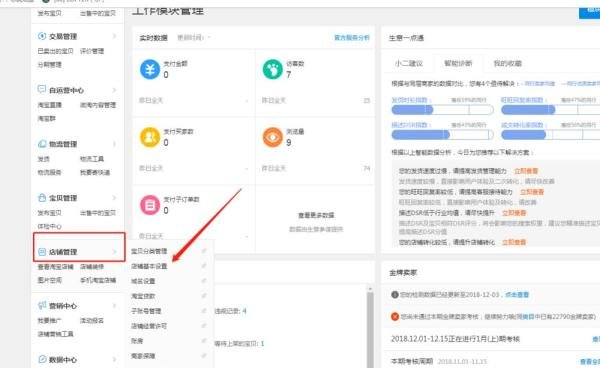
Task: Open 活动报名 under 营销中心
Action: coord(92,321)
